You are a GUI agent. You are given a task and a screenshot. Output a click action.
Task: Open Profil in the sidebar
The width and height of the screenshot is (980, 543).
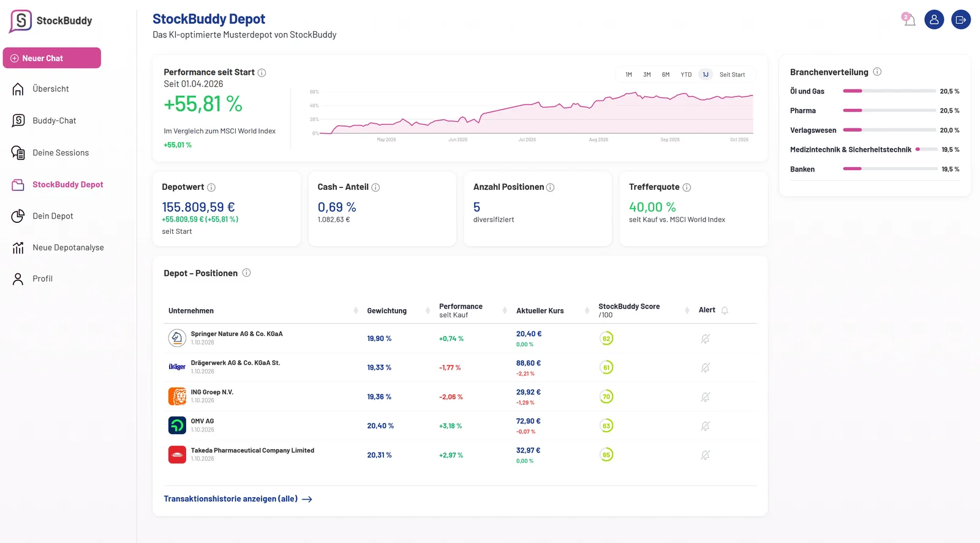pos(42,279)
